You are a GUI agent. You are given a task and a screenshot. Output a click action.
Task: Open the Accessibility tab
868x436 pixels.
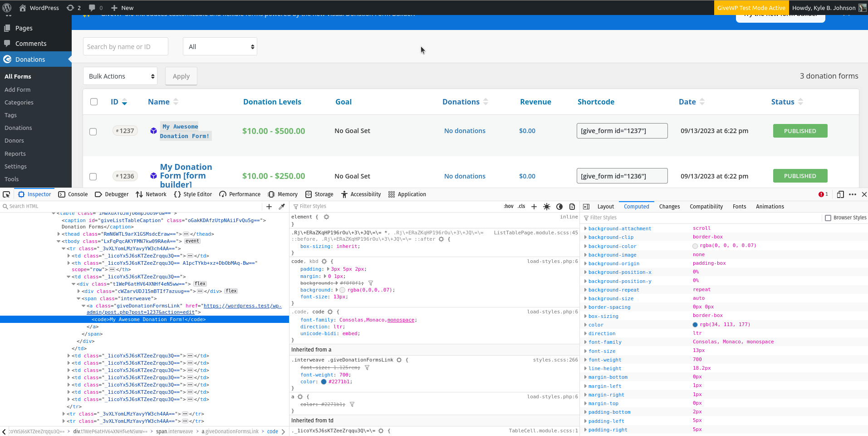pyautogui.click(x=361, y=194)
